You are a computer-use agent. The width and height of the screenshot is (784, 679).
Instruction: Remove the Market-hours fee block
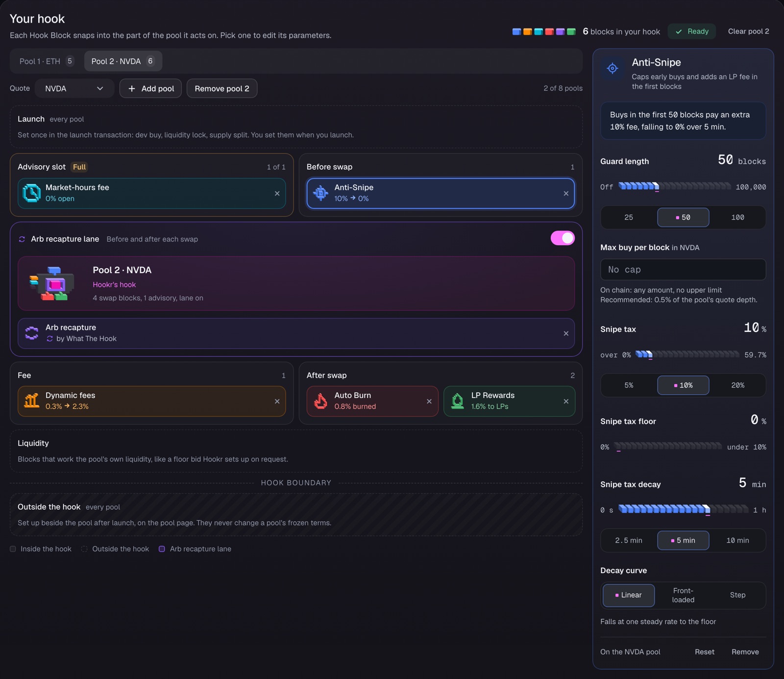[277, 194]
